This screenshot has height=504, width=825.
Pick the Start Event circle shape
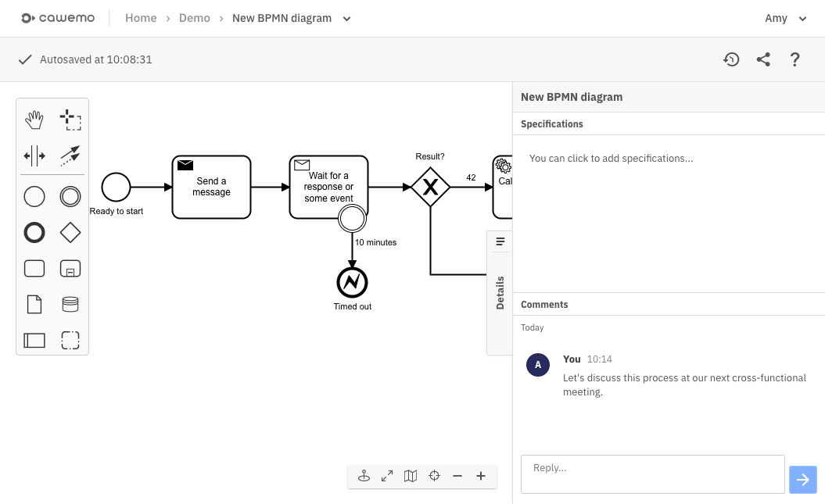coord(34,196)
